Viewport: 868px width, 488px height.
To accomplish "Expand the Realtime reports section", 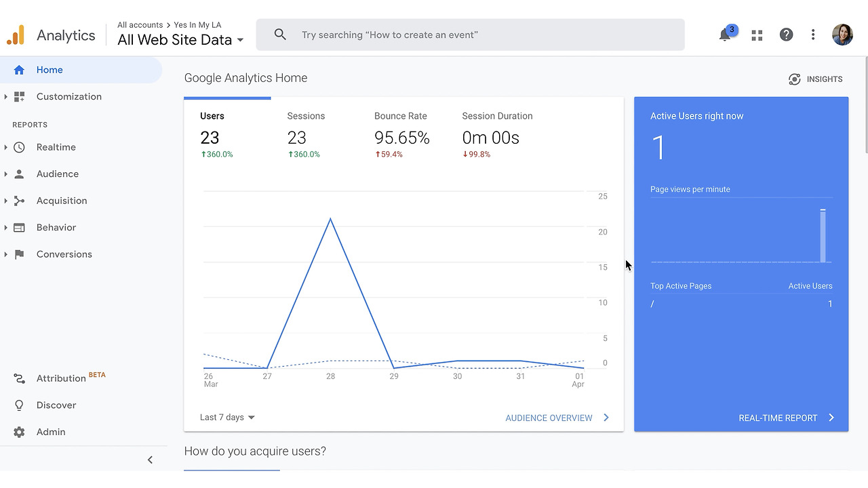I will point(5,147).
